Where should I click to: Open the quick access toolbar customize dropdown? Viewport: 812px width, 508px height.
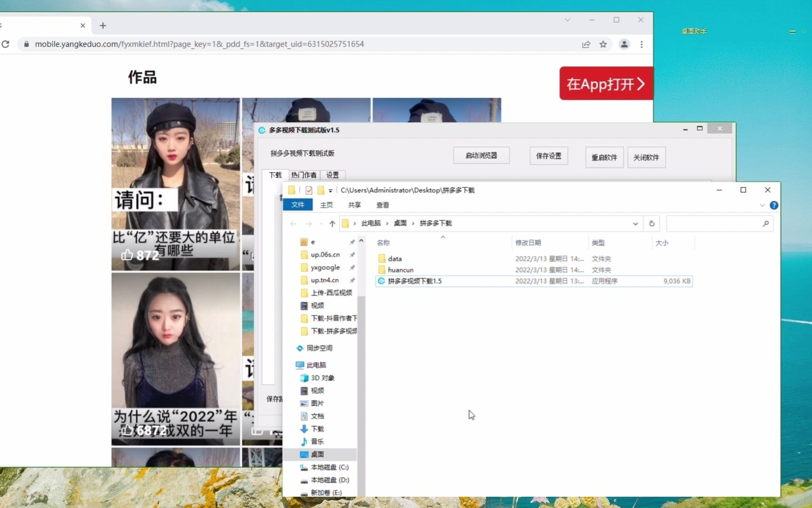330,190
